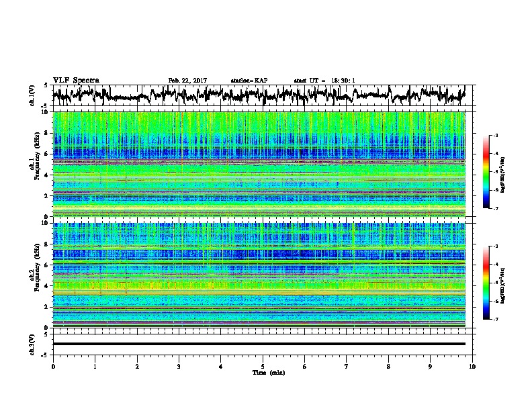Select the "start UT = 18:30: 1" text
532x411 pixels.
point(324,81)
